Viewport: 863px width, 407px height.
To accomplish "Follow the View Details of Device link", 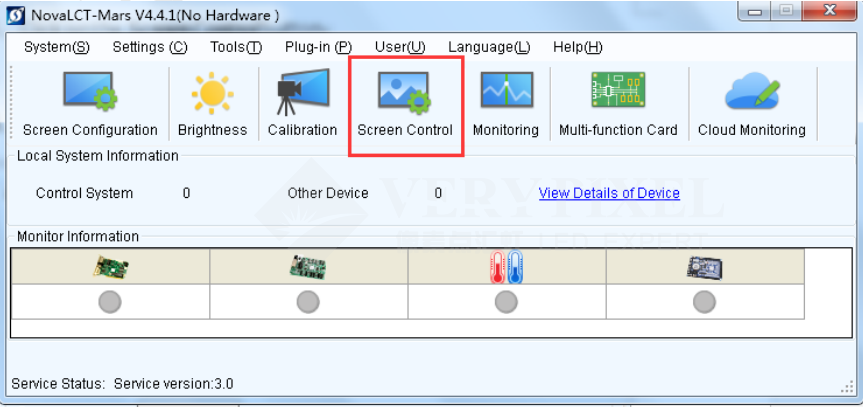I will tap(609, 193).
